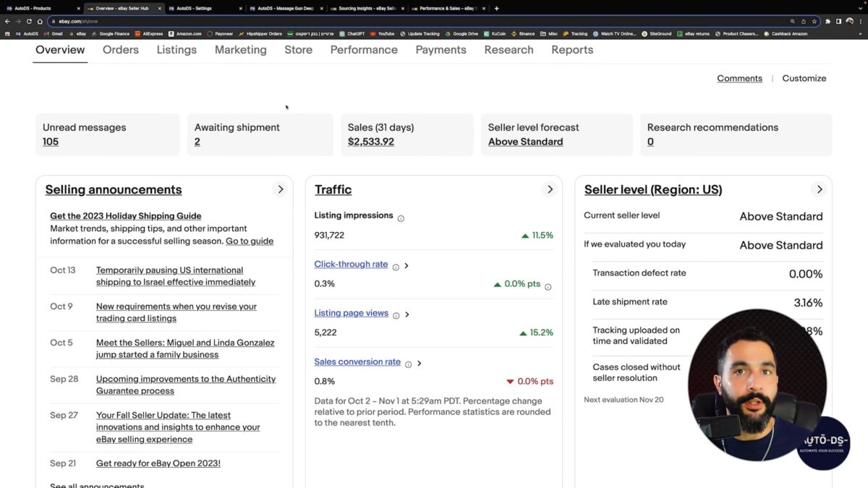Image resolution: width=868 pixels, height=488 pixels.
Task: Bookmark this page with star icon
Action: pyautogui.click(x=814, y=22)
